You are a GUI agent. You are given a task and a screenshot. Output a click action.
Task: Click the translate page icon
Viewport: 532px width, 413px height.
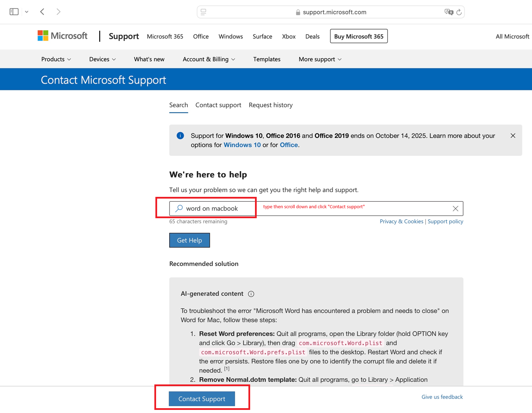[x=449, y=12]
